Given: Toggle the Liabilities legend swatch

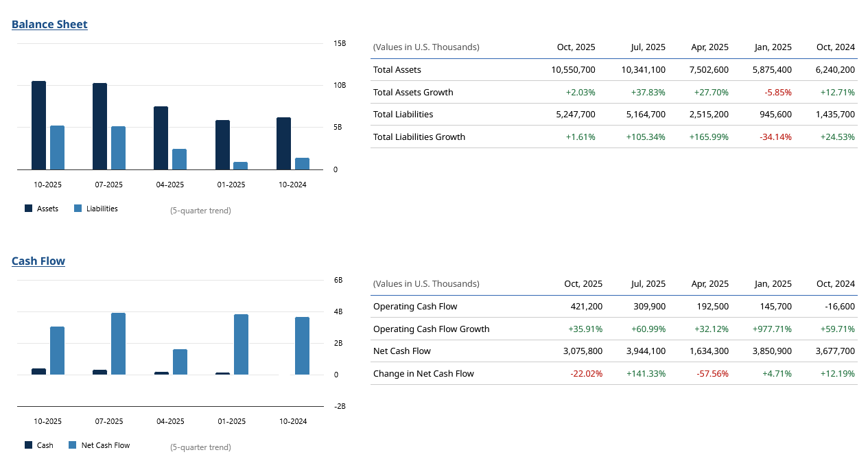Looking at the screenshot, I should (x=78, y=209).
